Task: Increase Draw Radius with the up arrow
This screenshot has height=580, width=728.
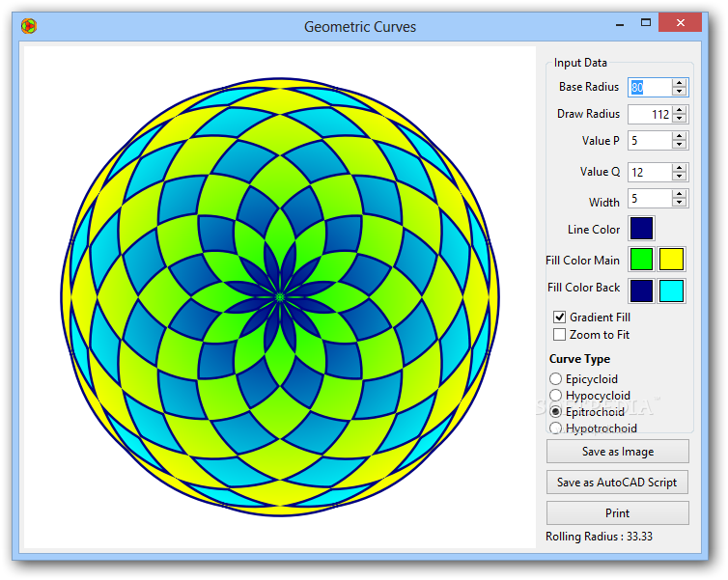Action: click(680, 110)
